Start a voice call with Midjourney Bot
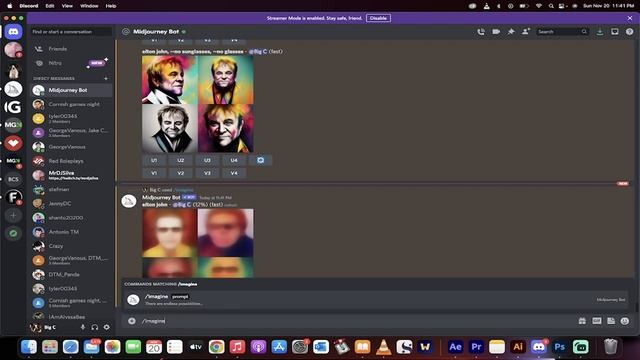Screen dimensions: 640x360 click(481, 31)
